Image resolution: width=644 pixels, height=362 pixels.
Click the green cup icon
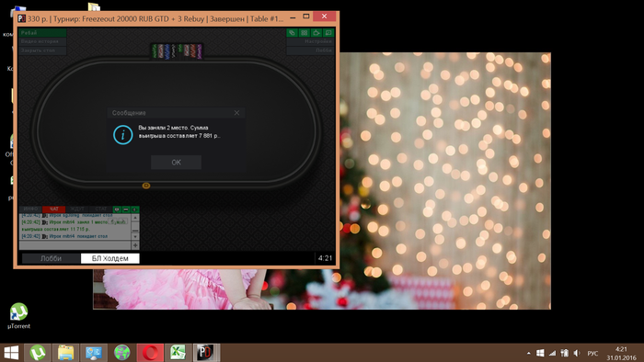[316, 33]
